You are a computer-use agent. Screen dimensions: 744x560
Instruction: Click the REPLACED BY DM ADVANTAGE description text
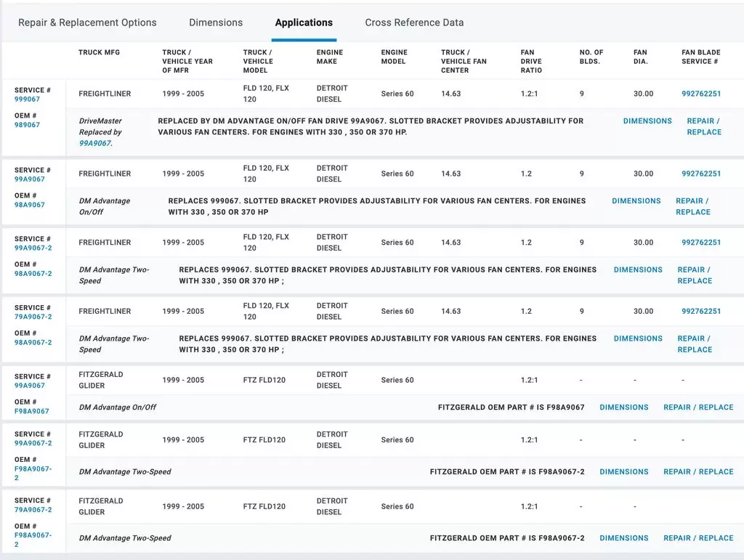(371, 126)
